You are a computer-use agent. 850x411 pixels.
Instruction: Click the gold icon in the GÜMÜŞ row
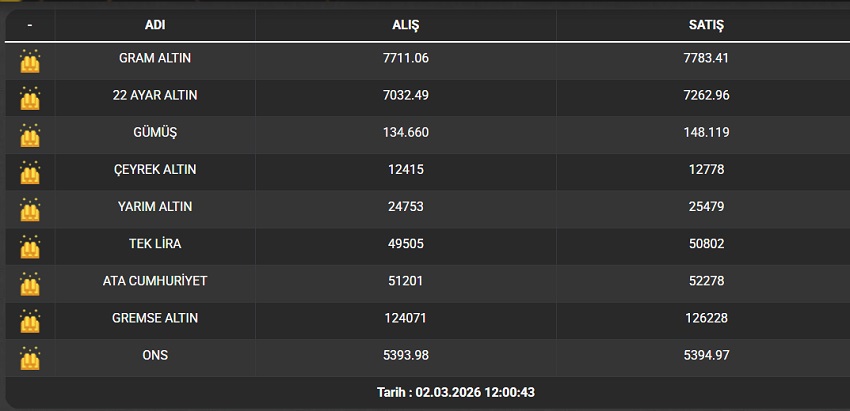(30, 134)
